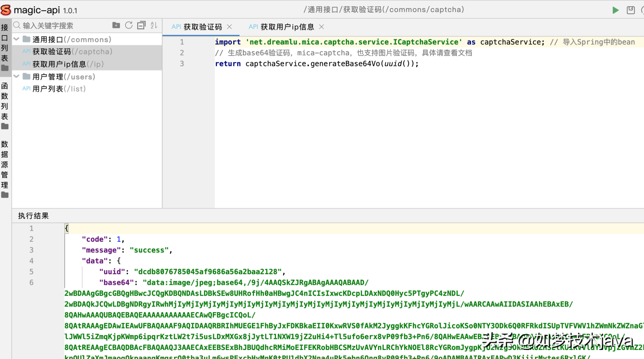Close the 获取用户ip信息 tab

pyautogui.click(x=321, y=27)
